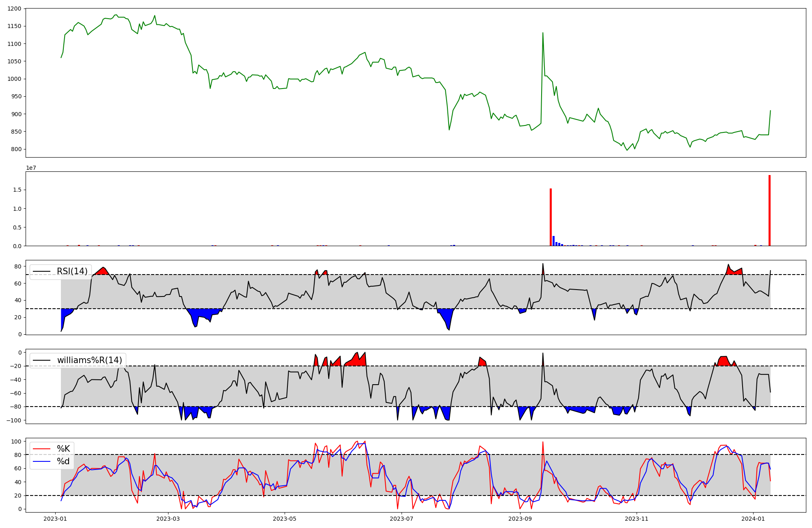Click the 2023-03 x-axis date label

(168, 519)
